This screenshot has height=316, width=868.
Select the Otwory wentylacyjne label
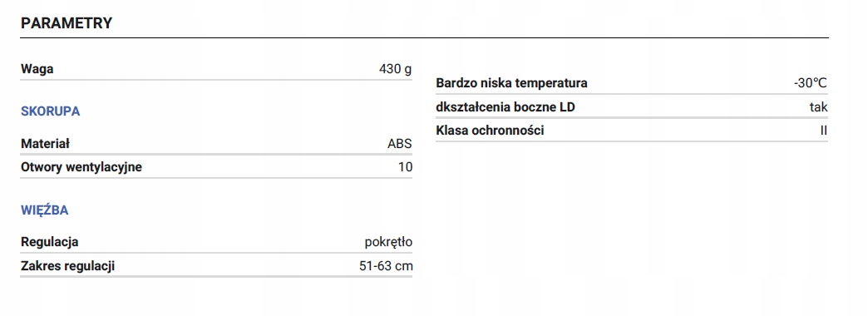pos(81,167)
